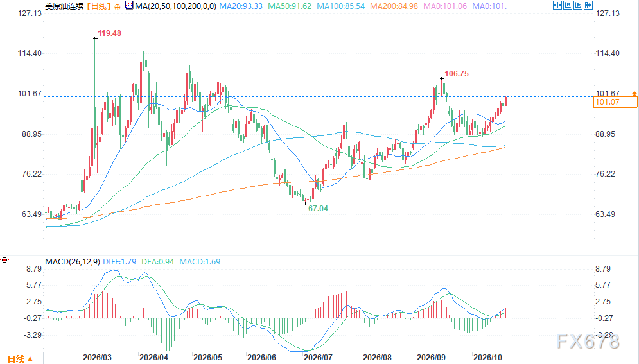Click the DEA:0.94 readout

[158, 262]
